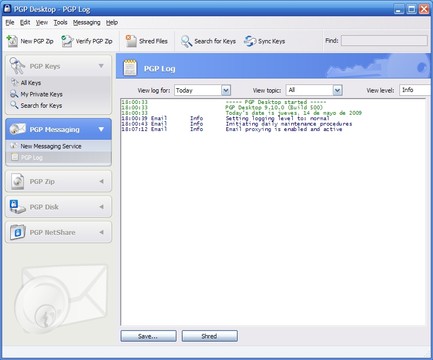Click the Search for Keys magnifier icon in toolbar
Screen dimensions: 433x360
(186, 41)
